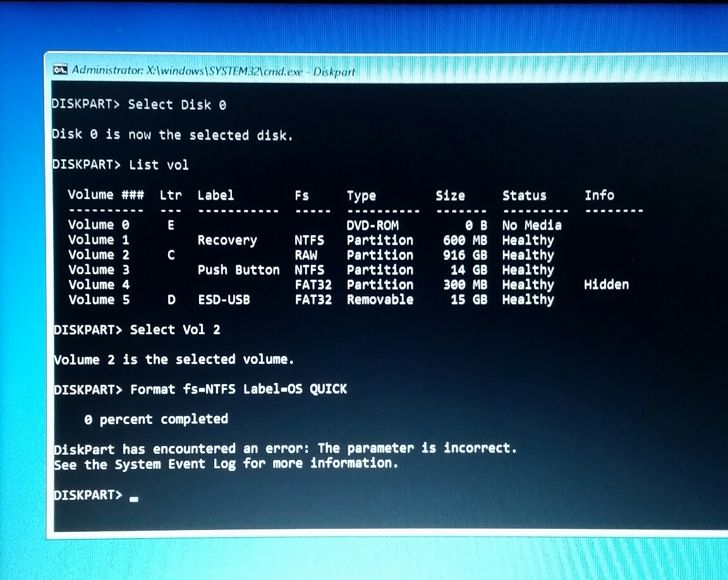Click the '600 MB' size value
728x580 pixels.
click(465, 240)
